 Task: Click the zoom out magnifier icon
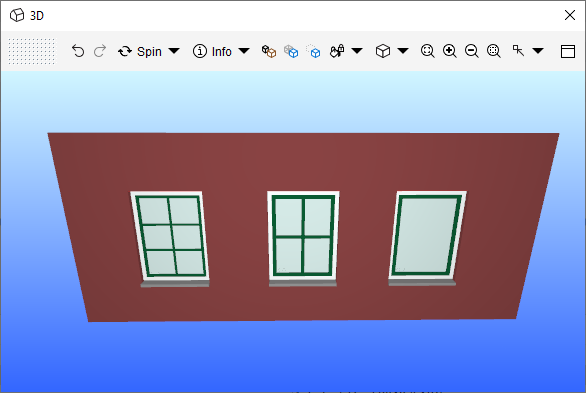tap(472, 51)
